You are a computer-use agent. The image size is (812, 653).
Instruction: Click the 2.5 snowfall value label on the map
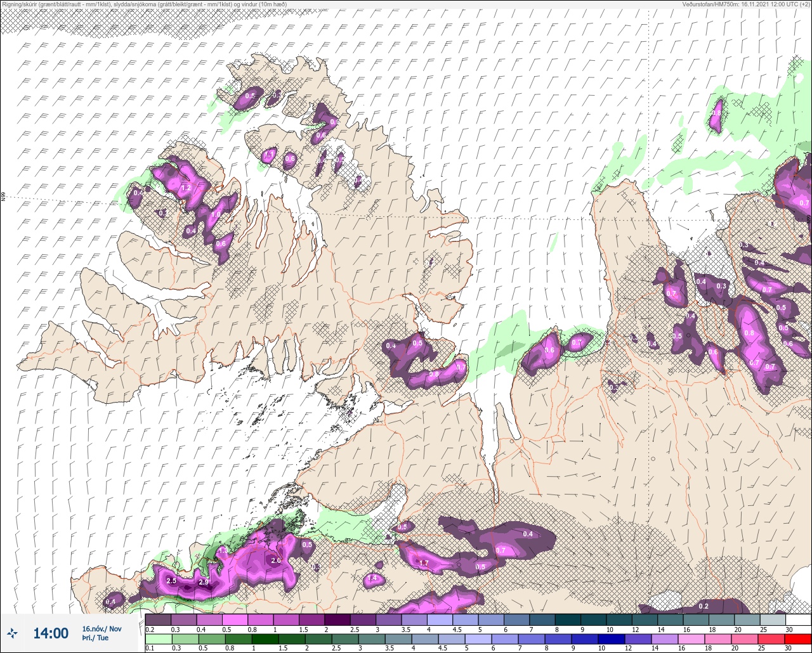(x=171, y=581)
